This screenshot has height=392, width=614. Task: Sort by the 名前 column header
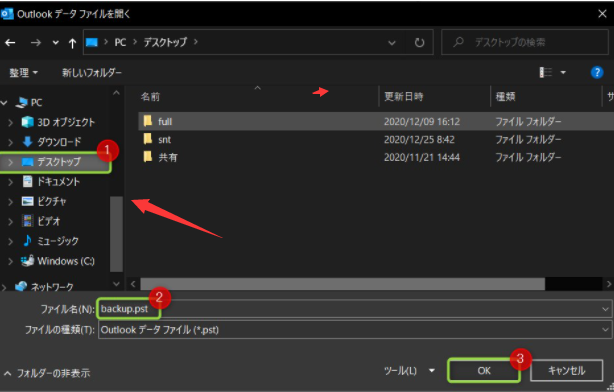tap(150, 97)
